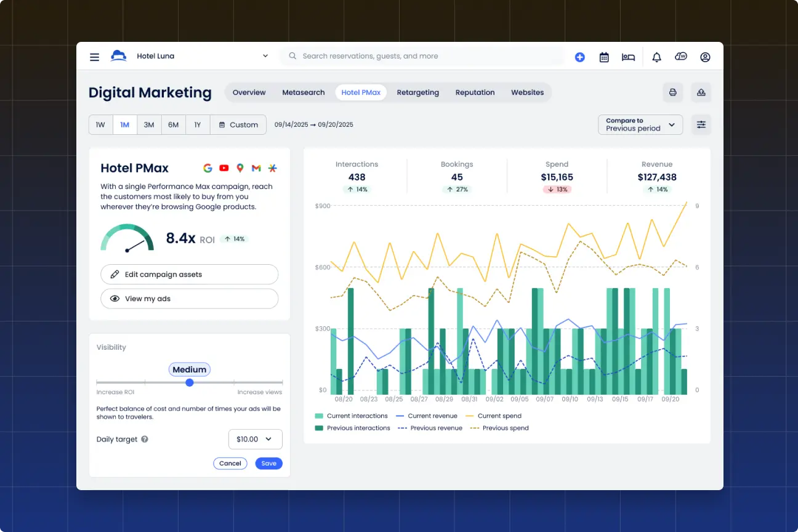Click the bed rooms icon
This screenshot has width=798, height=532.
[x=628, y=57]
